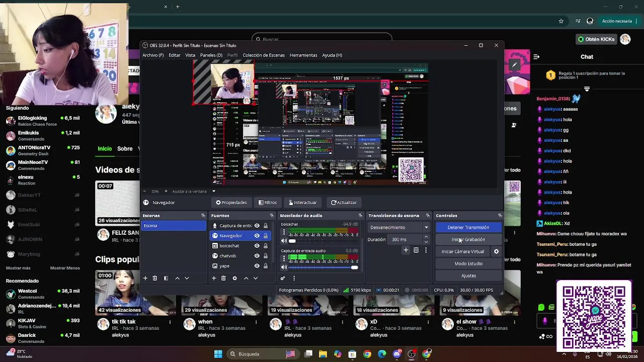Open transition properties three-dot menu
The image size is (644, 362).
click(426, 250)
